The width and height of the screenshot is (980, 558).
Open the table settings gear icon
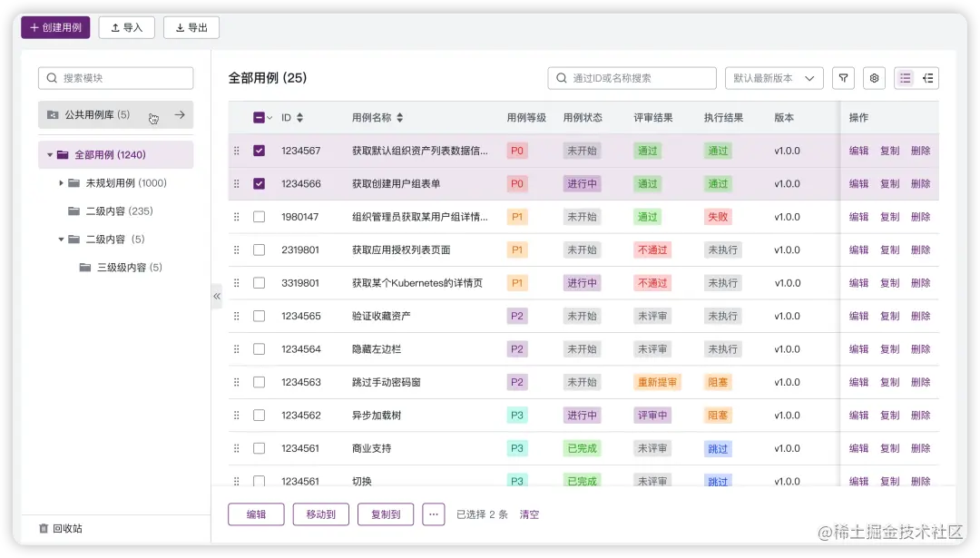[874, 78]
